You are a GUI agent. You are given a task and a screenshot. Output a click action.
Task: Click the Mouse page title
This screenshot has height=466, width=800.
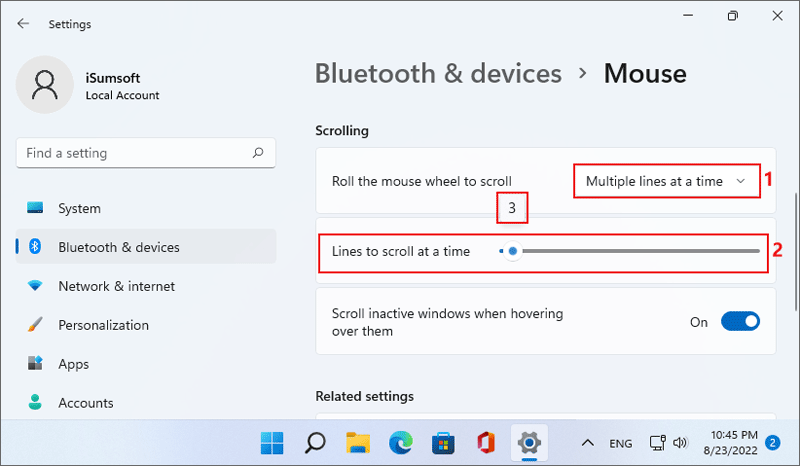coord(645,73)
